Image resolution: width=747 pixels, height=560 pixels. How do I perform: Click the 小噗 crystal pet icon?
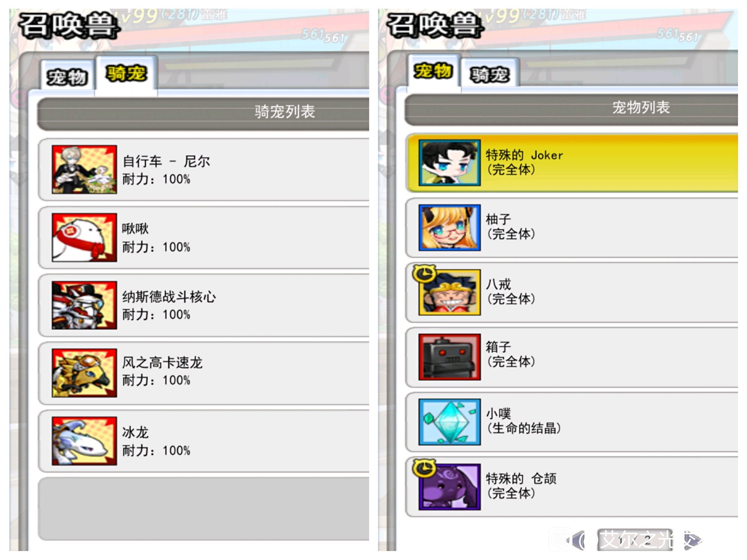(x=450, y=422)
